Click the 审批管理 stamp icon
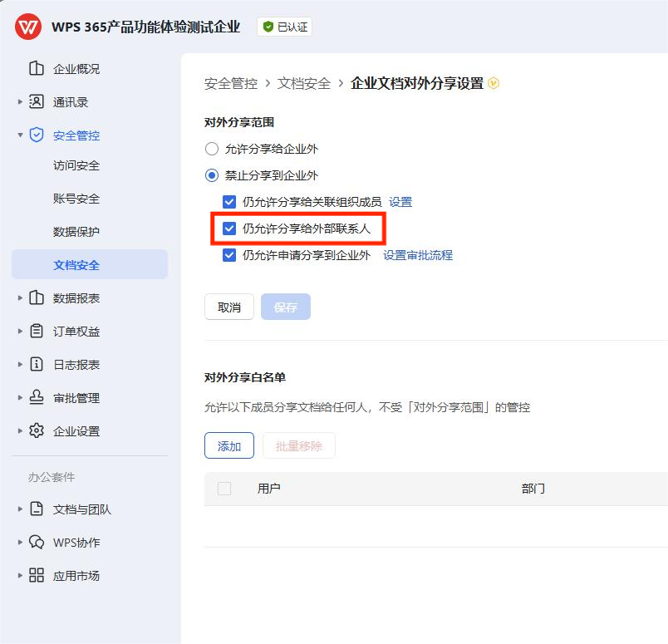This screenshot has width=668, height=644. (37, 397)
